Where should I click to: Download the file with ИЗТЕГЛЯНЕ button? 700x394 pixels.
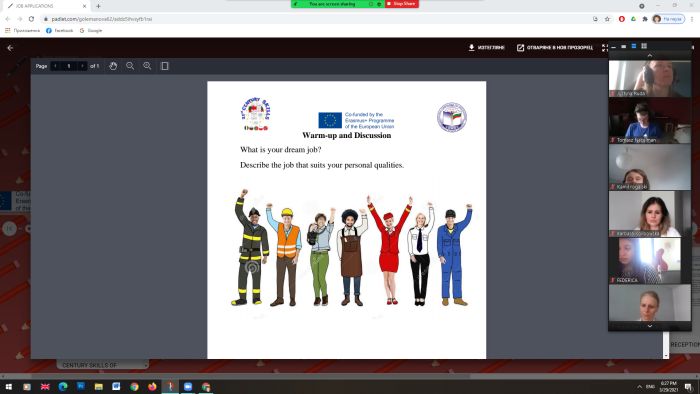(486, 47)
